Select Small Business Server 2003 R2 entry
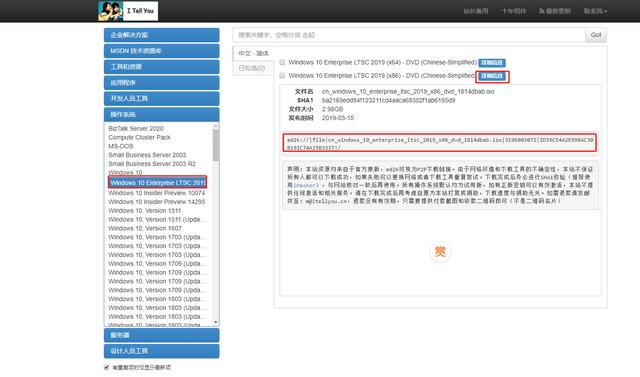The width and height of the screenshot is (640, 377). point(152,164)
